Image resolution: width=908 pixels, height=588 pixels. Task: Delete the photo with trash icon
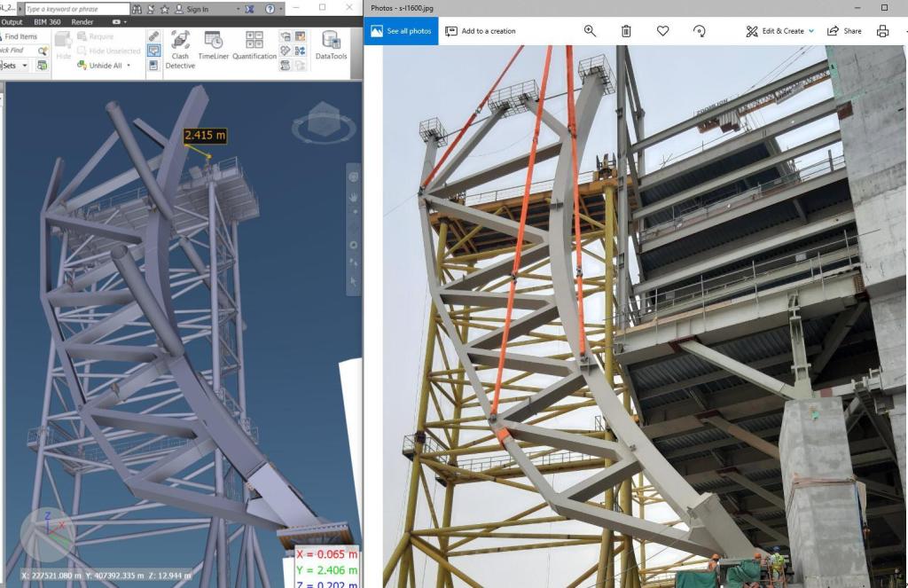[x=626, y=31]
